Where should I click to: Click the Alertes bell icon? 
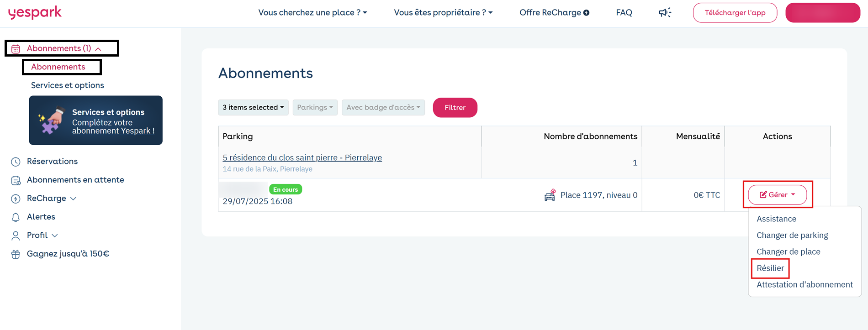click(x=16, y=217)
